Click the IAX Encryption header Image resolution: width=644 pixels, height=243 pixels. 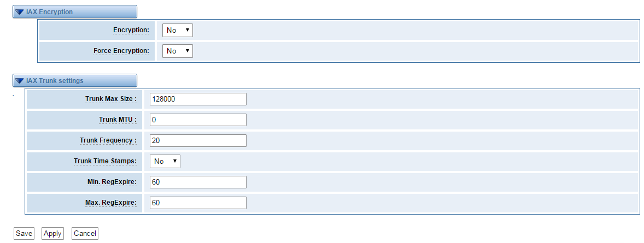point(75,12)
